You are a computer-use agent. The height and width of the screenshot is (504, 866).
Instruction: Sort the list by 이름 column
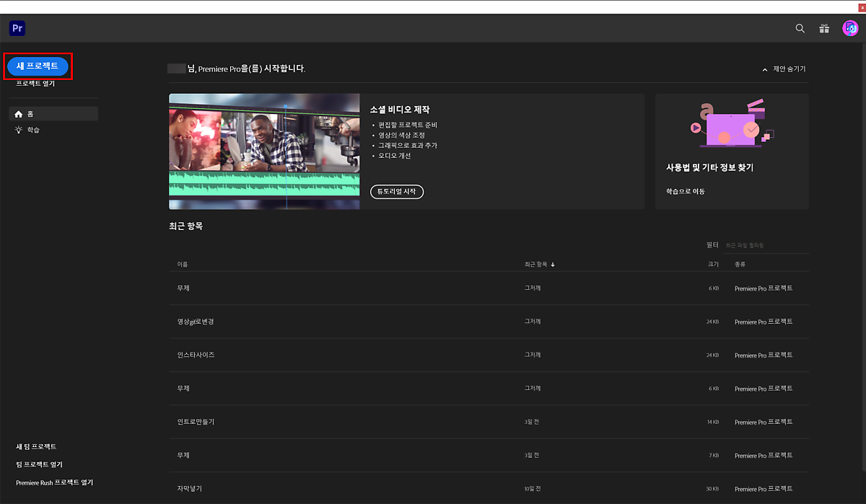tap(183, 265)
